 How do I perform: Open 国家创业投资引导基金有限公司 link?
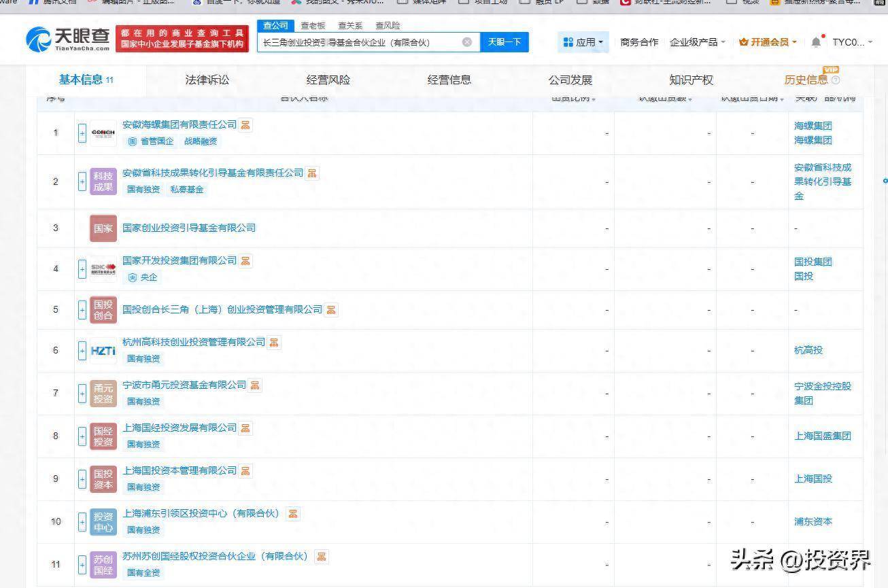[189, 228]
